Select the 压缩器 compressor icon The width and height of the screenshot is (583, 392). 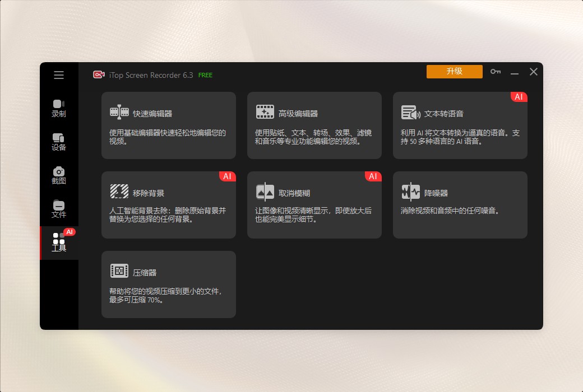119,270
